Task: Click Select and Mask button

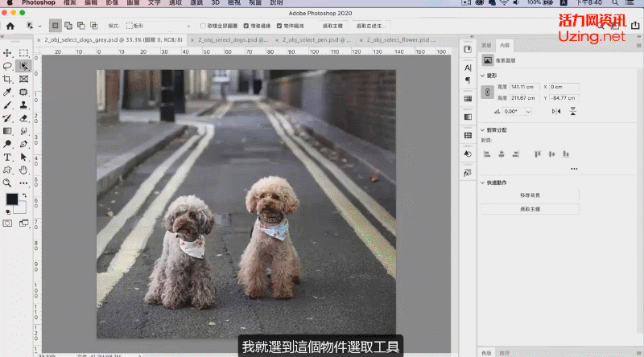Action: coord(371,26)
